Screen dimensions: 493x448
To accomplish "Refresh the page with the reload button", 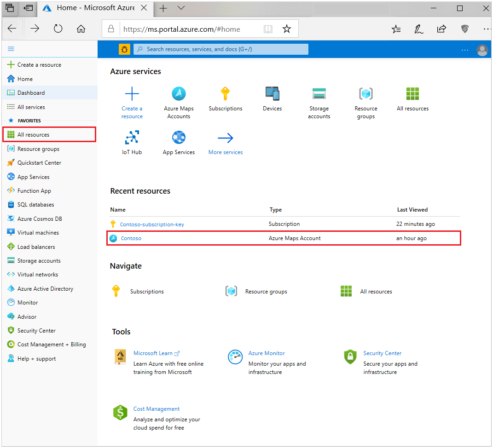I will tap(58, 29).
